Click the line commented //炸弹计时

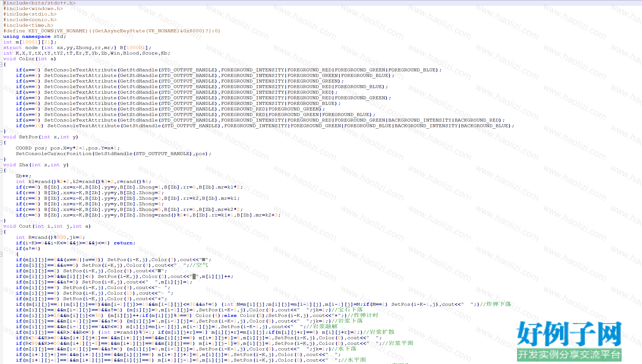(x=197, y=315)
